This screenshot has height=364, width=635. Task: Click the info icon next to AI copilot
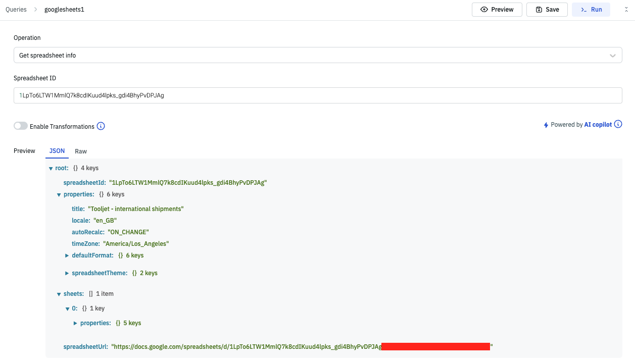point(618,124)
